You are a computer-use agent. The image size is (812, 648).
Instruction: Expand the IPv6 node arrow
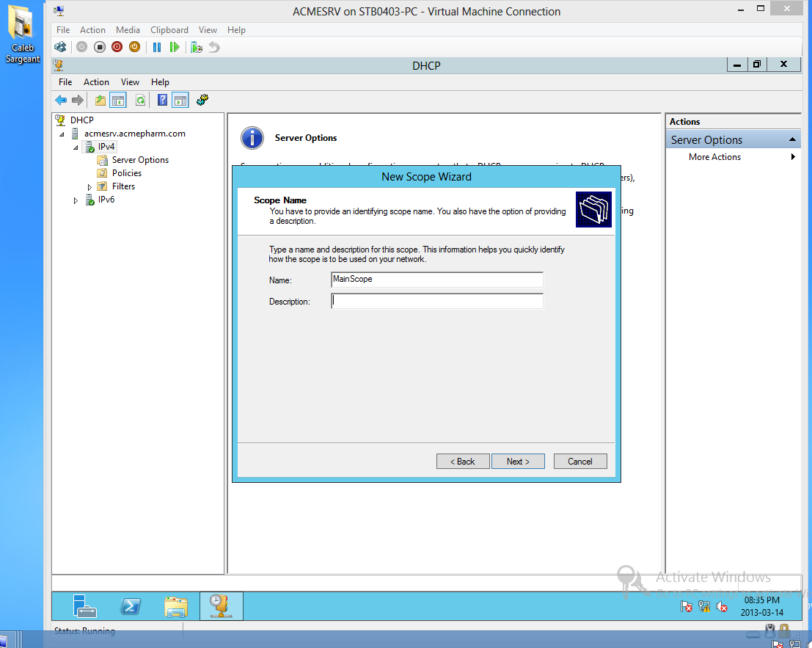[x=76, y=200]
